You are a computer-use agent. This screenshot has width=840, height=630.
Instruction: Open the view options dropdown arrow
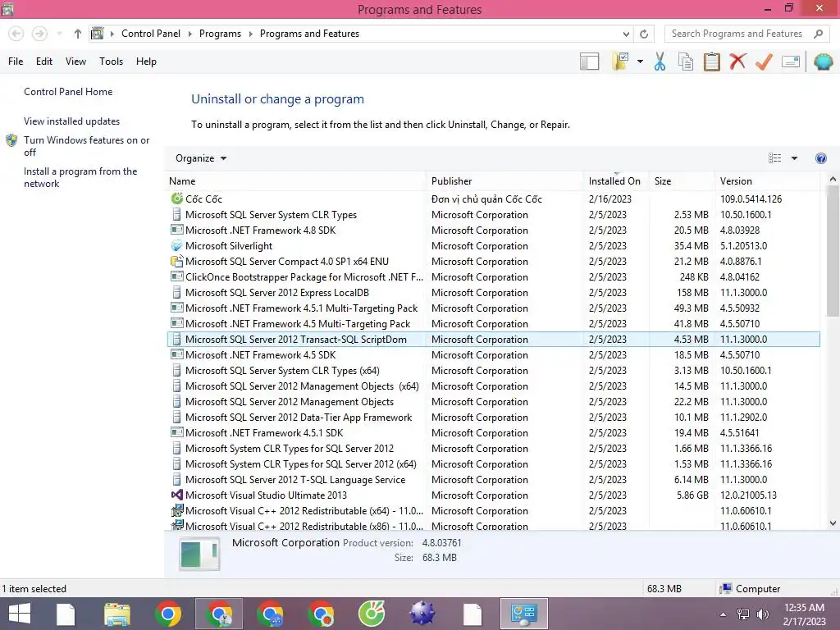point(794,158)
